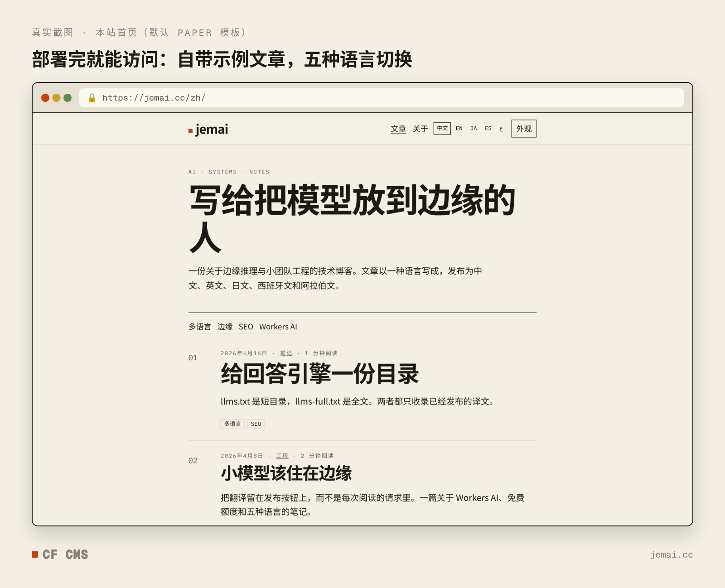Switch language to ES

point(488,129)
